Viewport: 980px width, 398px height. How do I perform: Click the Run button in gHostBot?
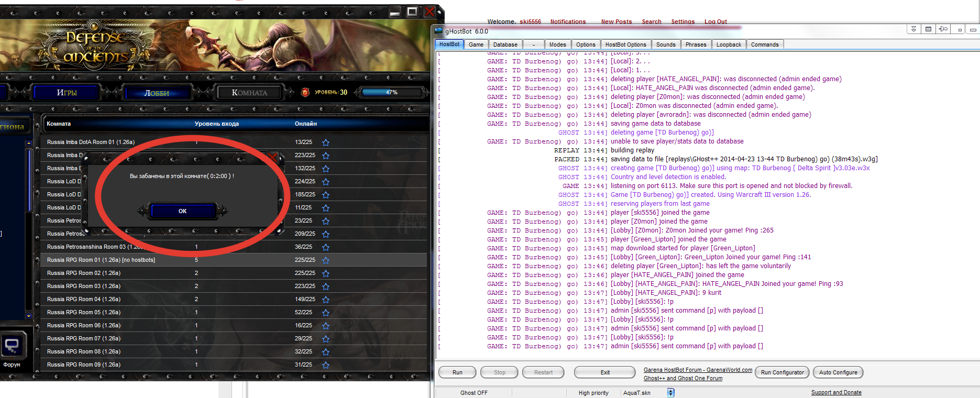click(457, 372)
